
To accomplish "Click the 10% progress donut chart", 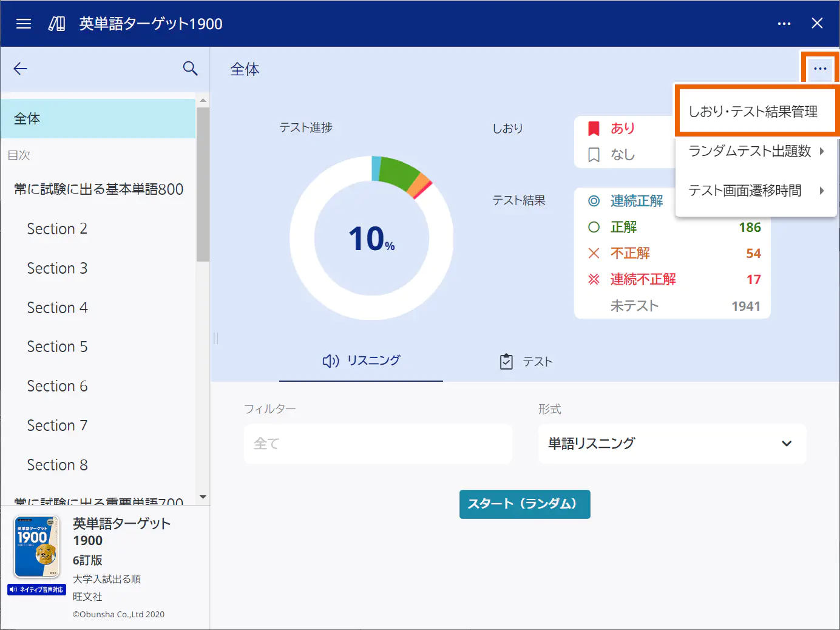I will coord(371,238).
